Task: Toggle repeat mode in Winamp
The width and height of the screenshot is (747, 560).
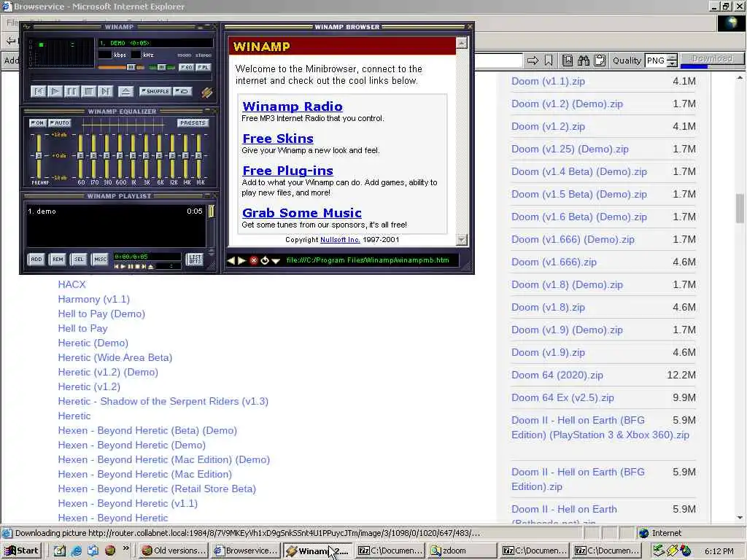Action: click(x=182, y=91)
